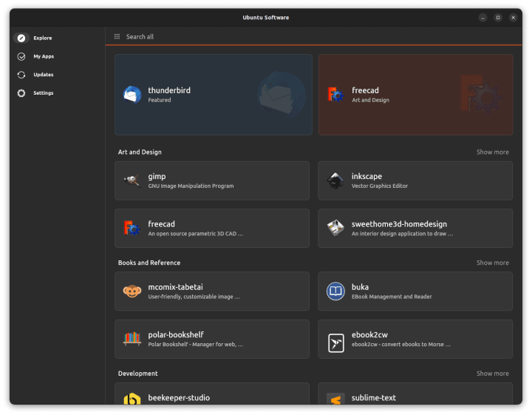532x415 pixels.
Task: Show more Books and Reference apps
Action: pos(493,263)
